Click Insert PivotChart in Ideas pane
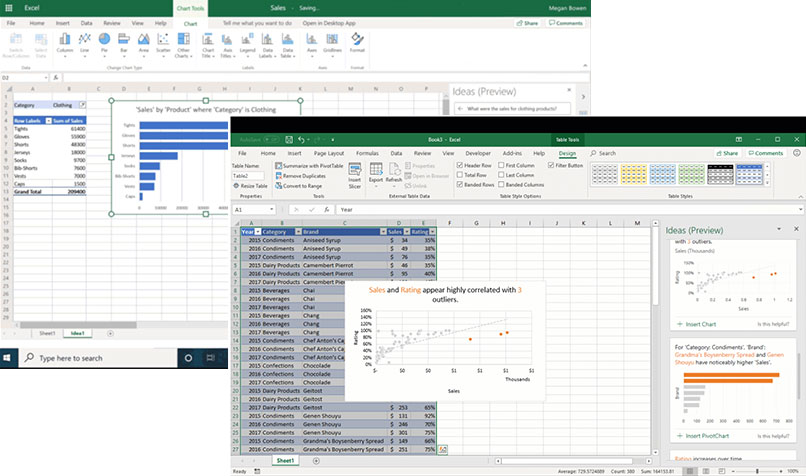806x476 pixels. pyautogui.click(x=703, y=436)
